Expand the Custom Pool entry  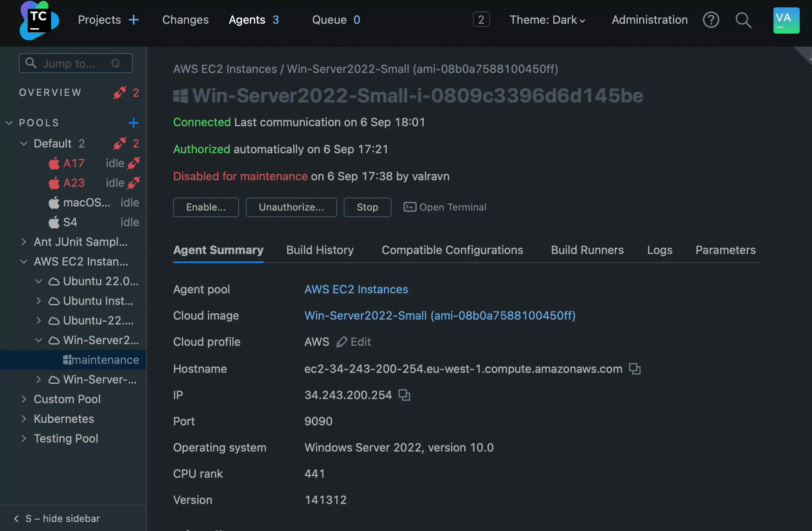click(x=23, y=399)
